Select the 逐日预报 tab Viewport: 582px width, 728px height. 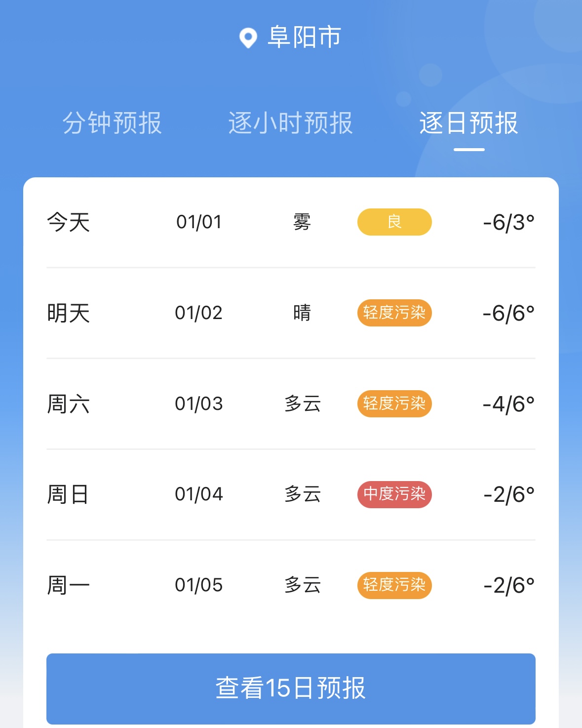click(x=468, y=123)
